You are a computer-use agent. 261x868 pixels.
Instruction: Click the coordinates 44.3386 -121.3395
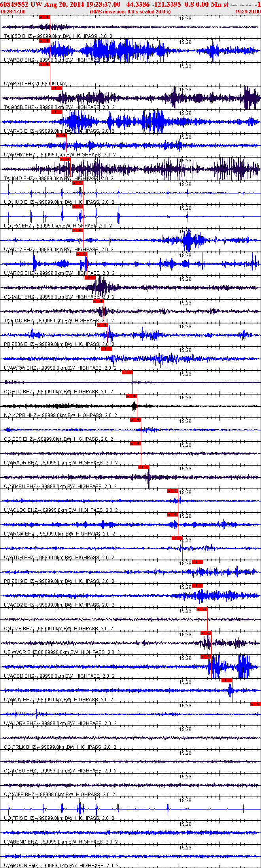coord(154,4)
